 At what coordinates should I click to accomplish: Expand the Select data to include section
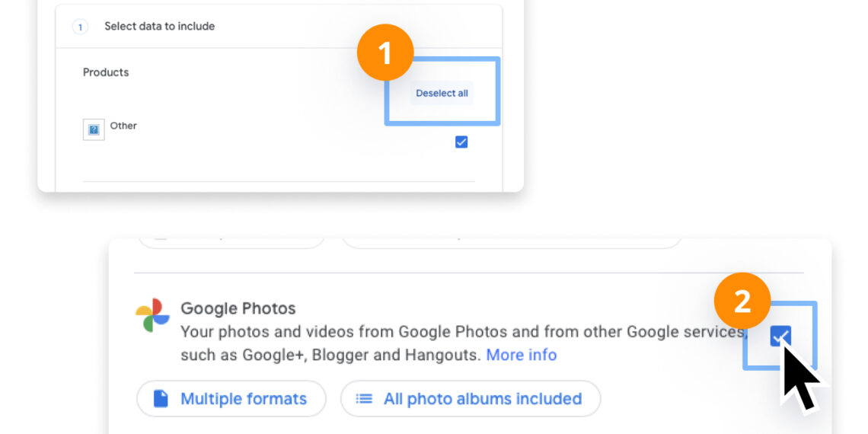(160, 27)
